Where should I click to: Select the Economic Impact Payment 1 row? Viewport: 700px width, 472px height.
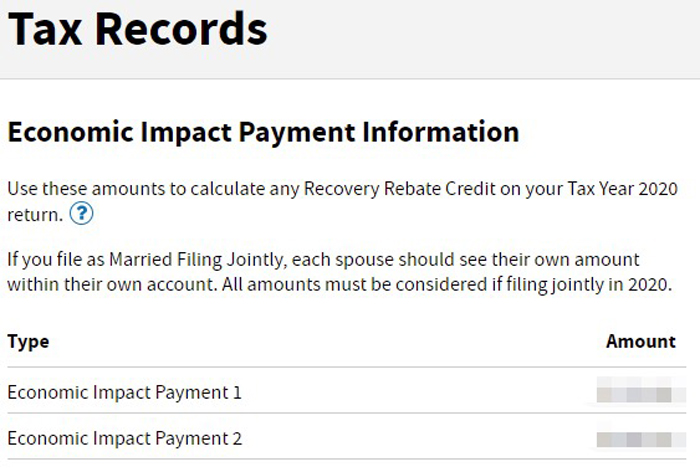coord(346,392)
